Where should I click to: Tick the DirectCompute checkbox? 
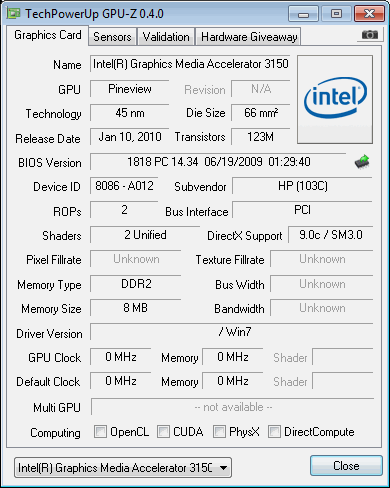274,431
